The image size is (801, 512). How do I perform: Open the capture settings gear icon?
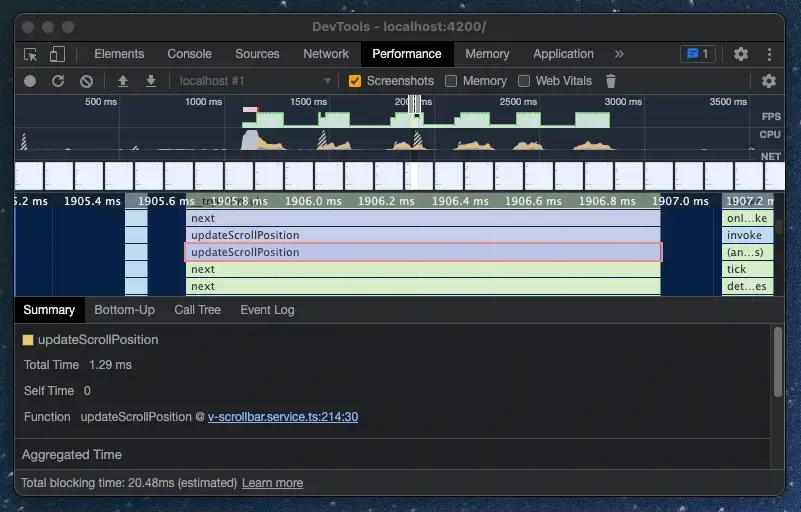click(x=768, y=81)
